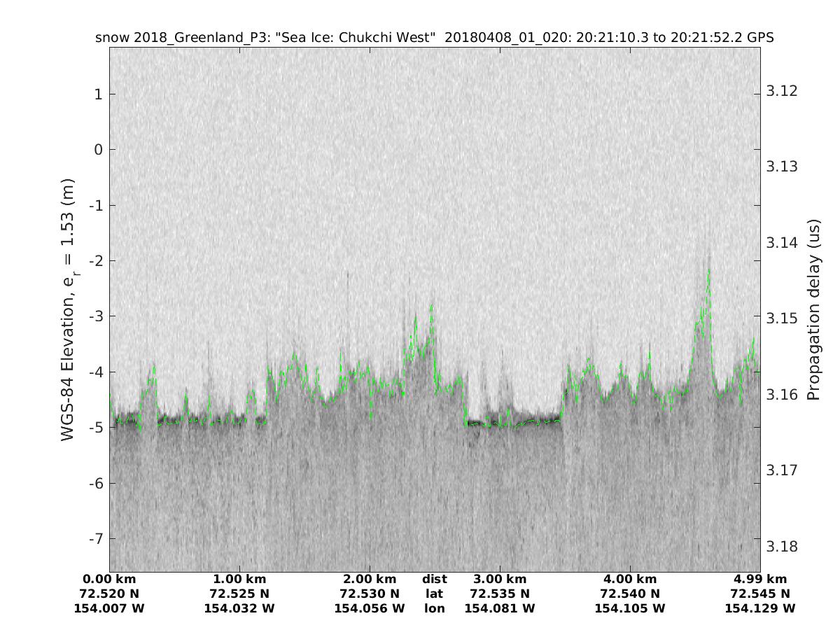Click the WGS-84 Elevation y-axis label
The width and height of the screenshot is (840, 630).
(68, 309)
